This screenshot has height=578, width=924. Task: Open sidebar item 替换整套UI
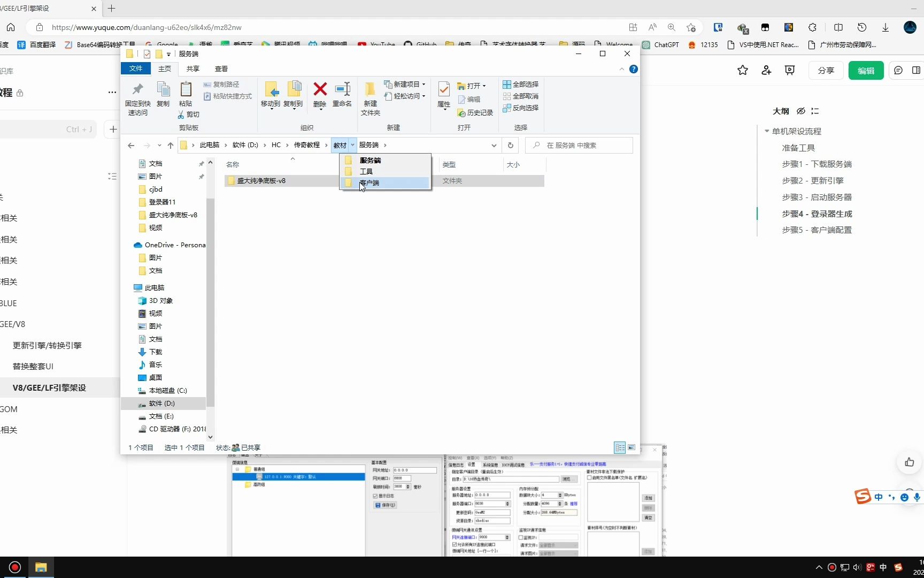33,367
